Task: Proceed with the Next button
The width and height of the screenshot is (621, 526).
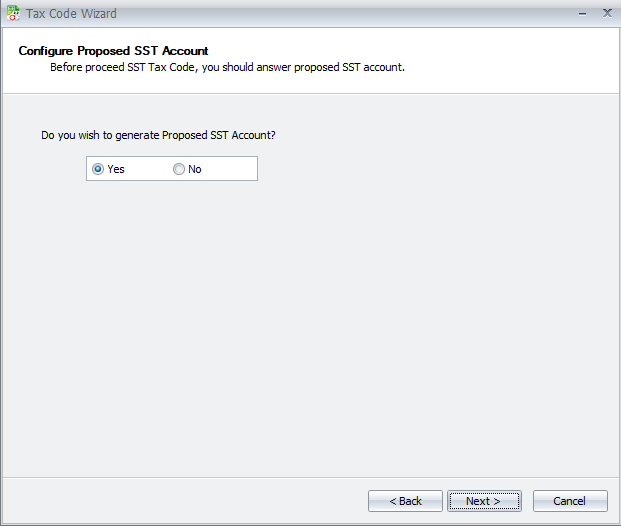Action: [x=484, y=501]
